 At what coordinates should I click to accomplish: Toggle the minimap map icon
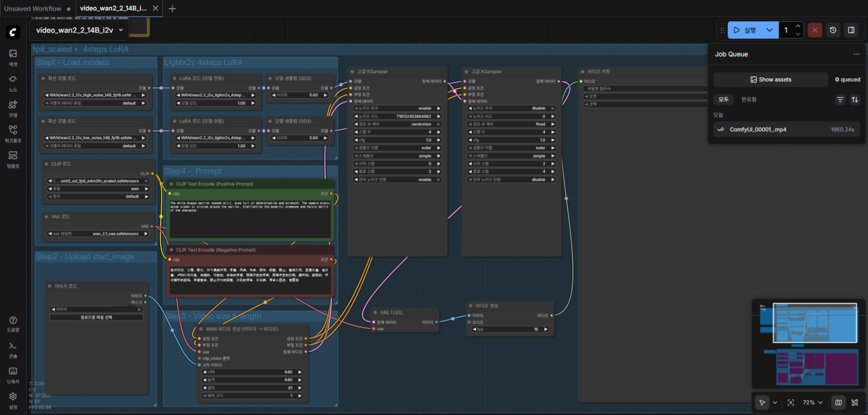(838, 402)
